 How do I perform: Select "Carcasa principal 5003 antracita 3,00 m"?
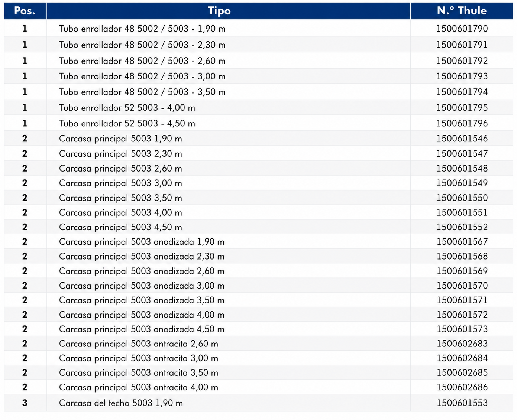(138, 358)
